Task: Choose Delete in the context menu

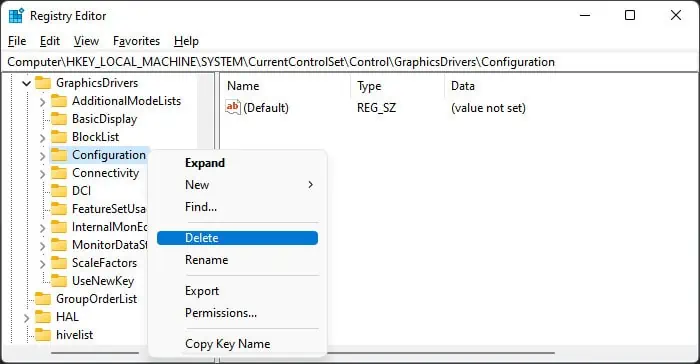Action: [238, 238]
